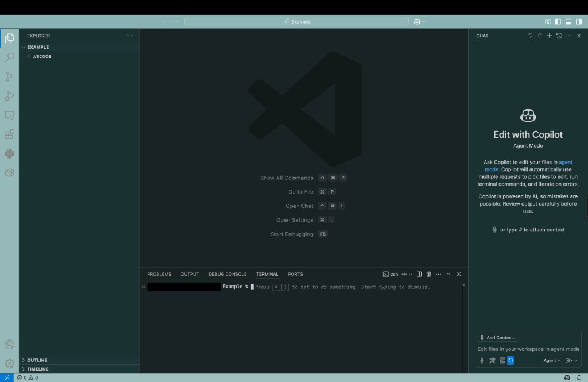Expand the OUTLINE section
Image resolution: width=588 pixels, height=382 pixels.
(x=79, y=360)
